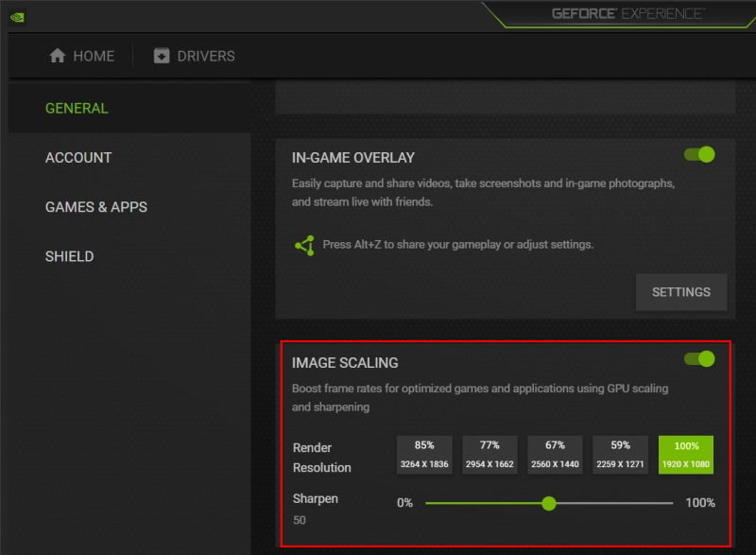Click the IMAGE SCALING heading

tap(345, 363)
